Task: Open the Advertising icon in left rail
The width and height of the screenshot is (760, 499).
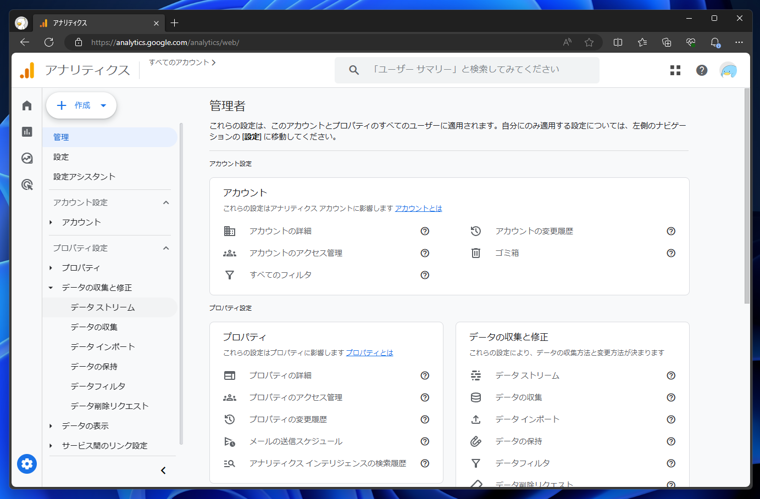Action: pyautogui.click(x=27, y=185)
